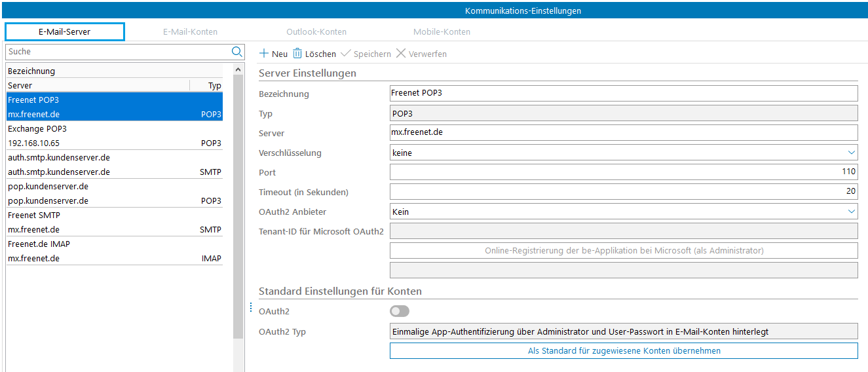Click the Online-Registrierung bei Microsoft button
868x372 pixels.
(x=624, y=250)
